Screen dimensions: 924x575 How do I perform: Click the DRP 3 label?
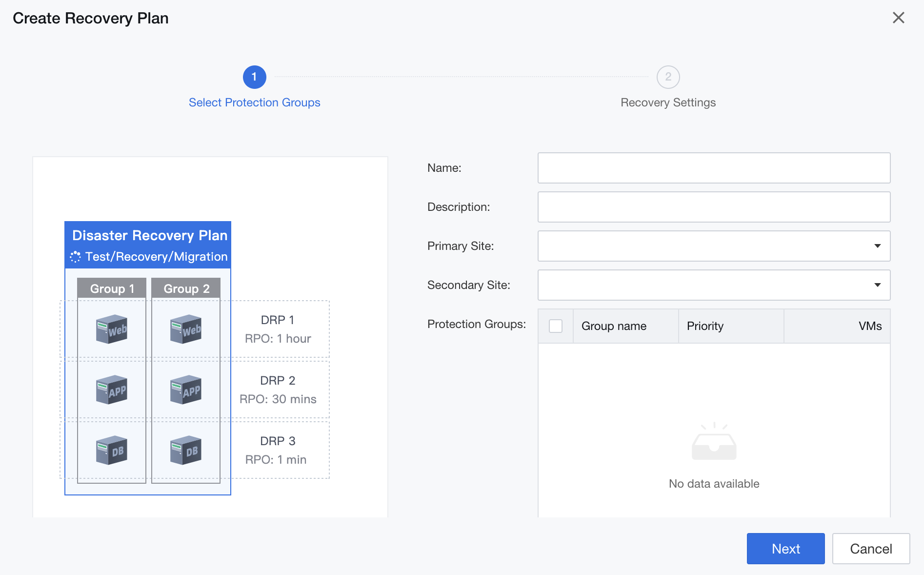[278, 441]
